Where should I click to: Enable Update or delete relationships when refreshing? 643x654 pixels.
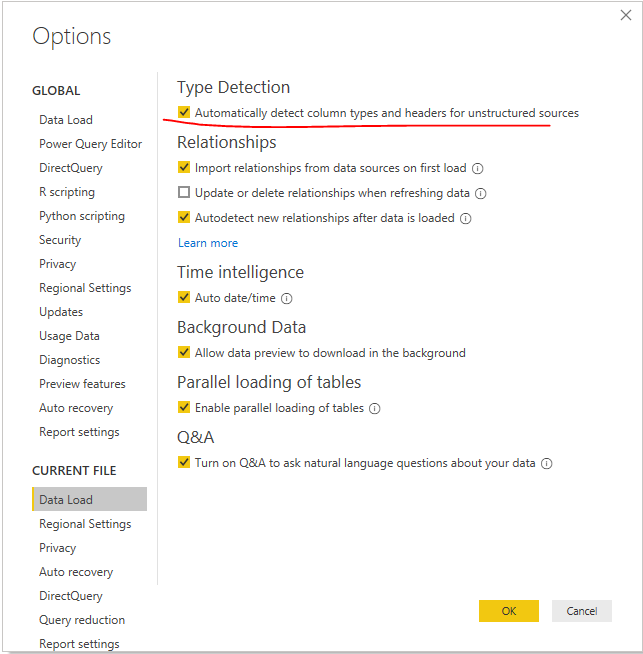click(x=184, y=192)
